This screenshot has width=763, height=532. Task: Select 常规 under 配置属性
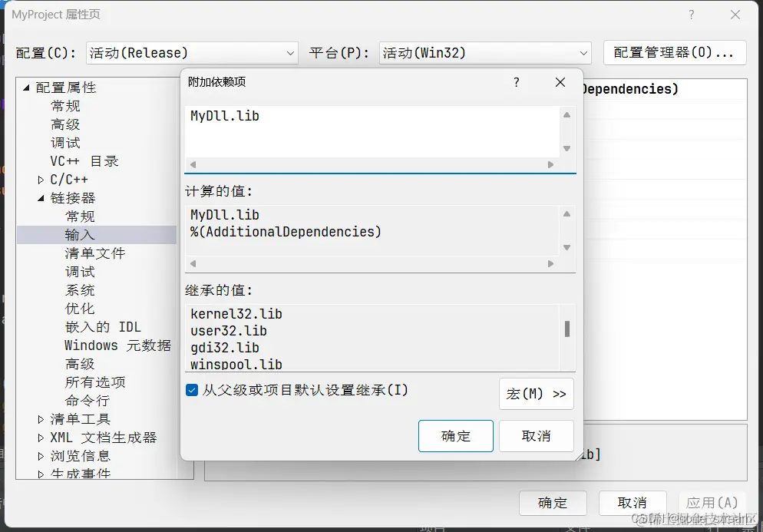click(x=65, y=106)
